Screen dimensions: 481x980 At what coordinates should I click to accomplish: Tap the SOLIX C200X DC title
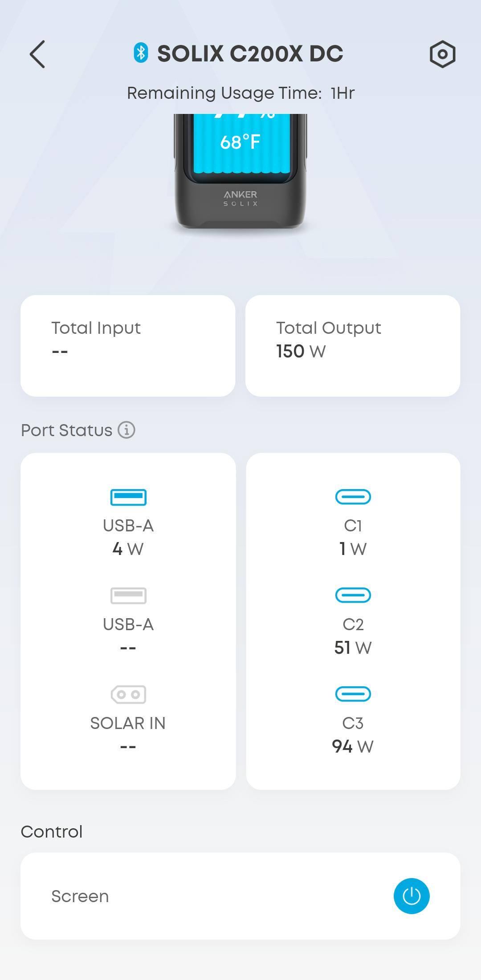point(250,54)
